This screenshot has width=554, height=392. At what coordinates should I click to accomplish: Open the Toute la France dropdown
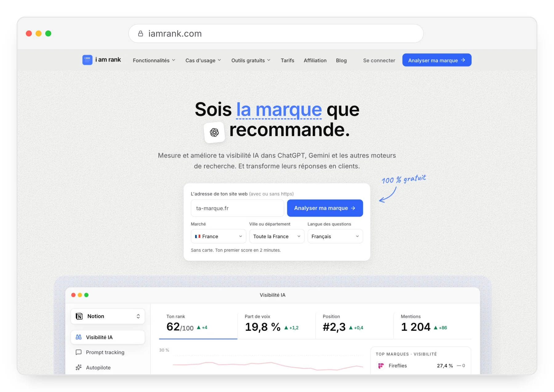click(x=277, y=236)
